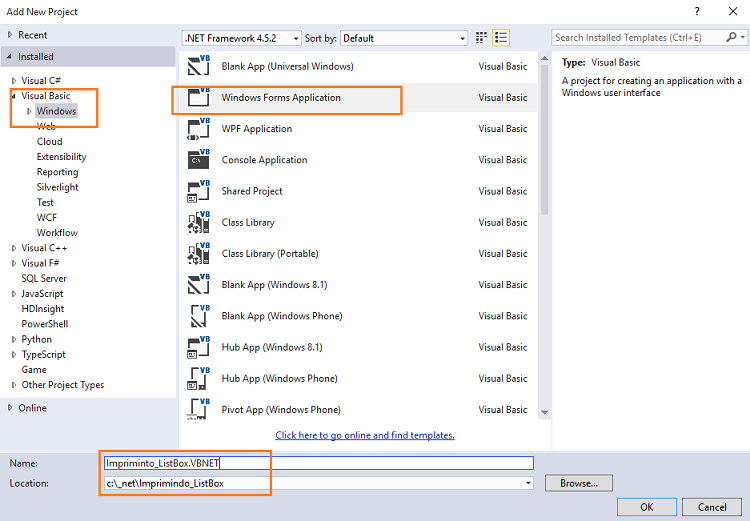Open the .NET Framework version dropdown
This screenshot has height=521, width=750.
click(242, 38)
